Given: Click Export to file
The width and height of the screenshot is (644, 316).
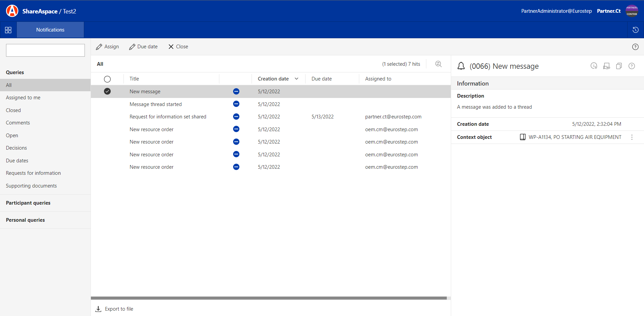Looking at the screenshot, I should pyautogui.click(x=115, y=309).
